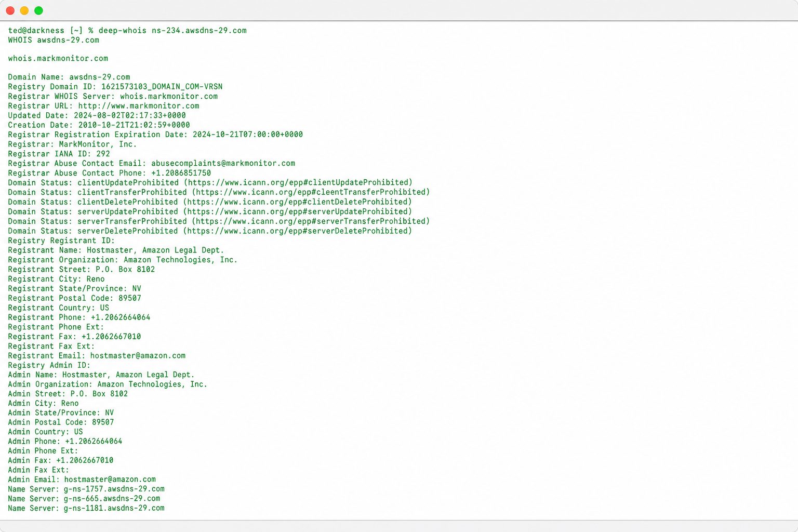Click the Registrant Phone number +1.2062664064
This screenshot has height=532, width=798.
(x=121, y=317)
